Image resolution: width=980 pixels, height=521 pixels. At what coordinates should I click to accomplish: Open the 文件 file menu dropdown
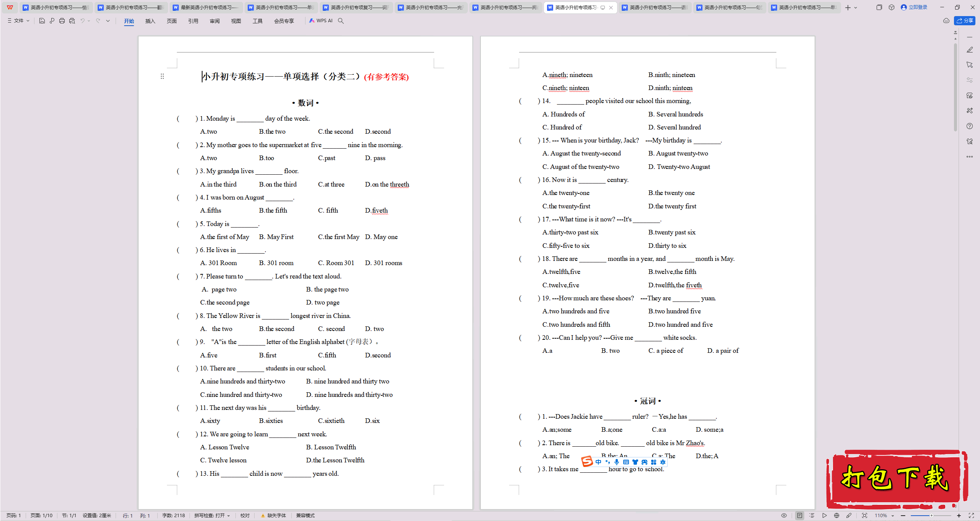click(x=18, y=21)
